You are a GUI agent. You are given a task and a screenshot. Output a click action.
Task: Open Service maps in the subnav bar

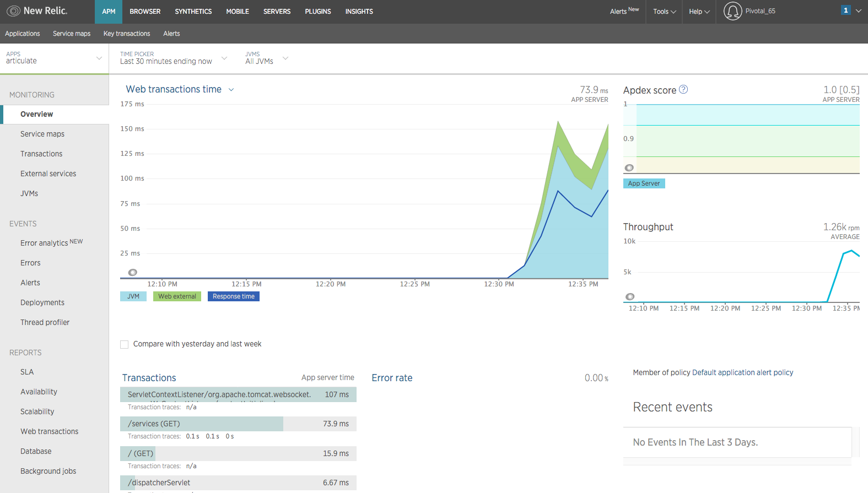coord(72,34)
